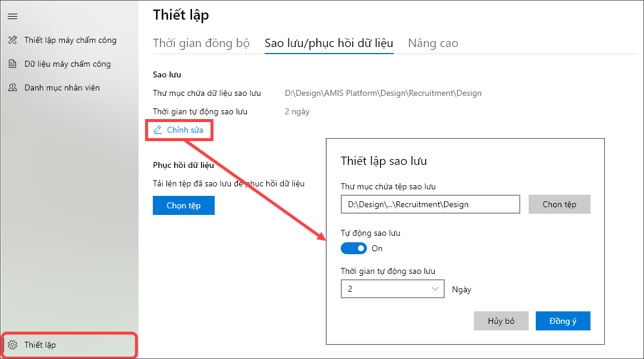
Task: Toggle the Tự động sao lưu switch
Action: pos(354,248)
